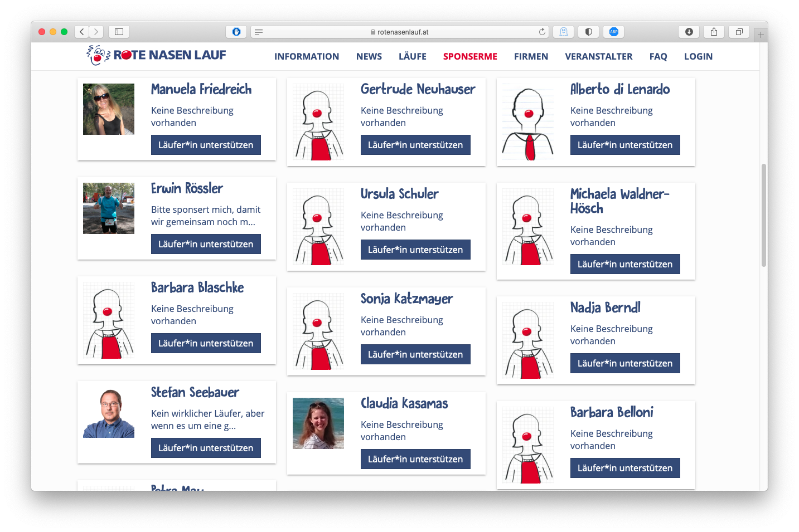This screenshot has width=799, height=532.
Task: Click the page's vertical scrollbar
Action: pos(763,215)
